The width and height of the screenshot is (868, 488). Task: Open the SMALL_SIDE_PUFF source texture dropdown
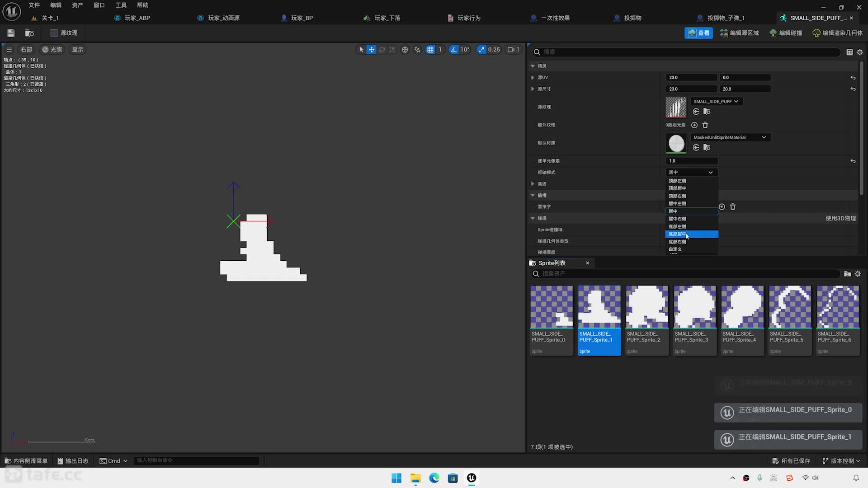click(716, 102)
